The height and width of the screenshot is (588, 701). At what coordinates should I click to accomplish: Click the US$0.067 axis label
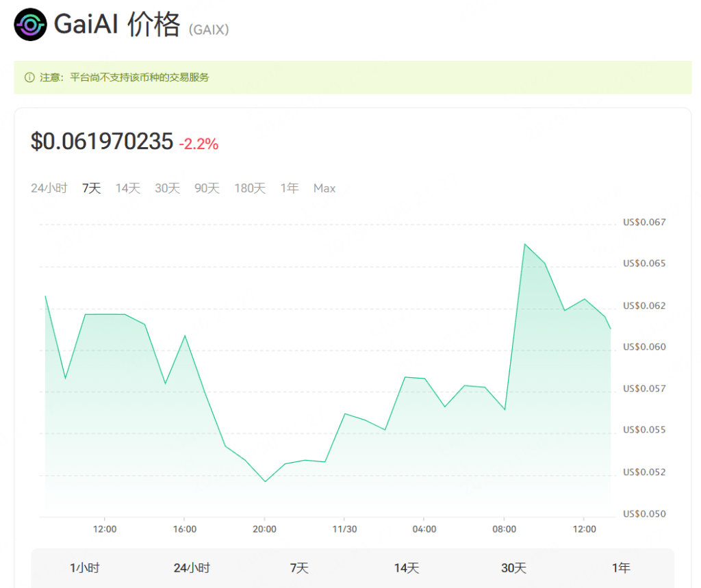tap(646, 222)
